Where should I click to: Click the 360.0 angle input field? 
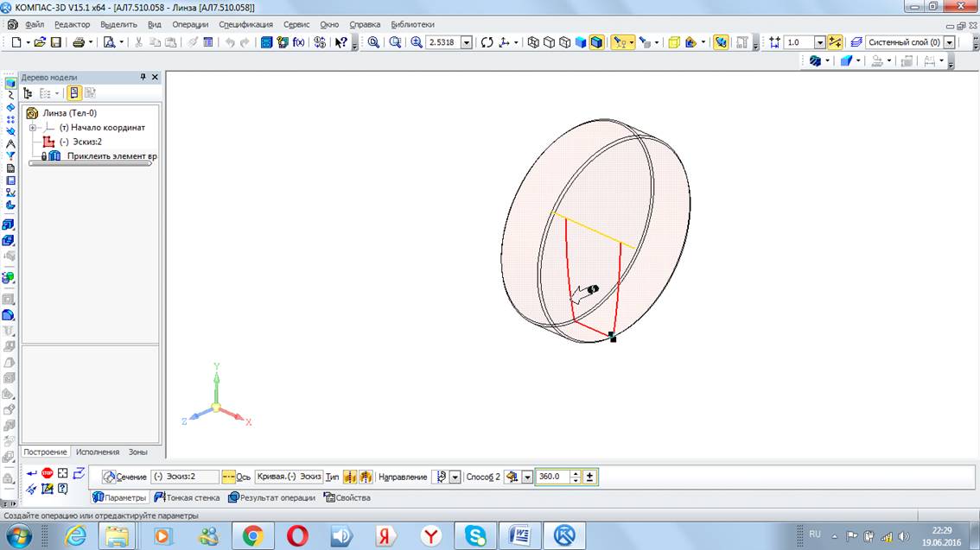point(551,477)
